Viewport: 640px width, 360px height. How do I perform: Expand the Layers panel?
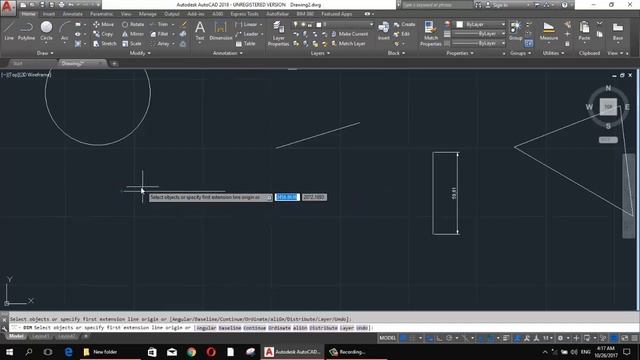click(320, 53)
